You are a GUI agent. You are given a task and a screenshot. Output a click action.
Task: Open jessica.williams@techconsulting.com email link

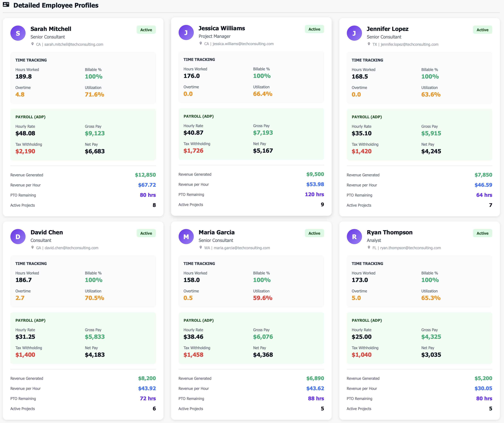pyautogui.click(x=243, y=44)
